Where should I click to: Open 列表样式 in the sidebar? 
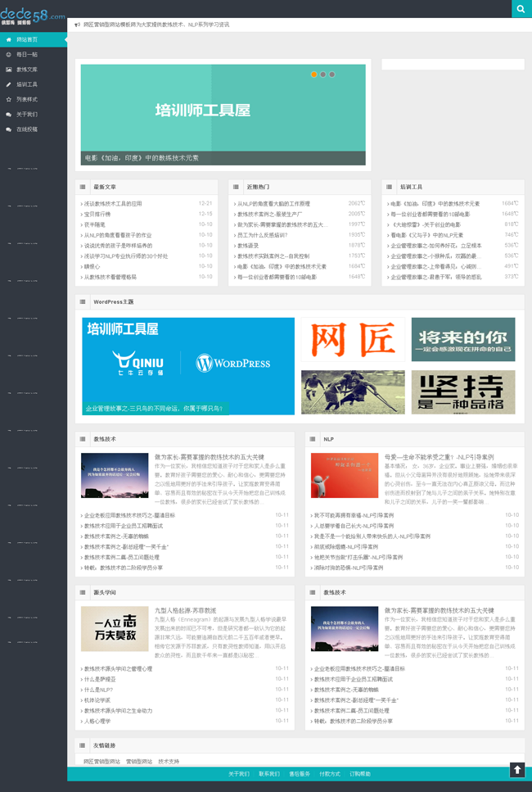click(x=27, y=99)
